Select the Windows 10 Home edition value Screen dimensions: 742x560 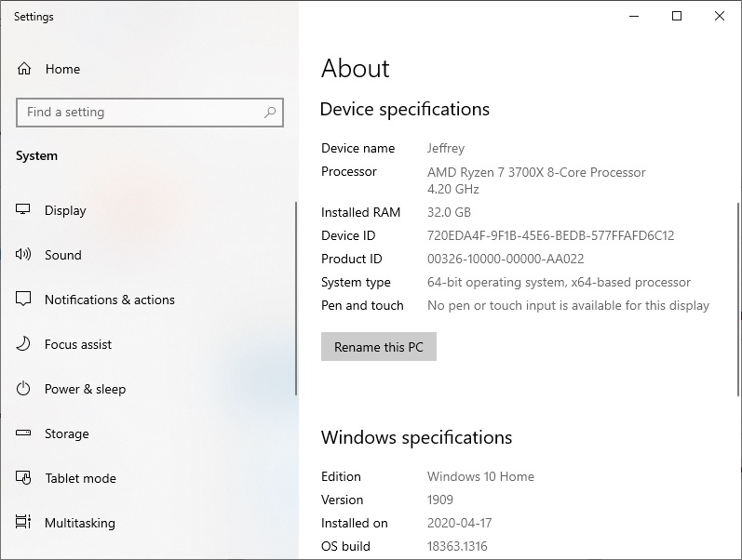(480, 476)
